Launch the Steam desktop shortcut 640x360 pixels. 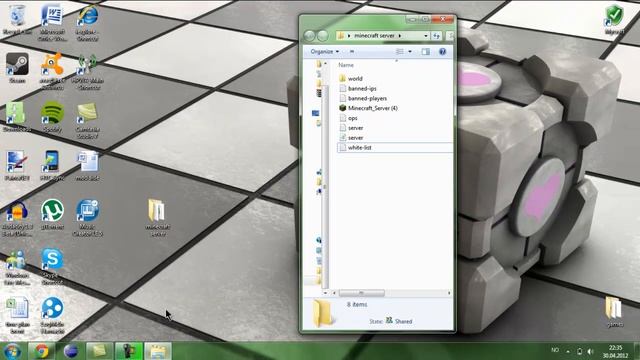17,68
